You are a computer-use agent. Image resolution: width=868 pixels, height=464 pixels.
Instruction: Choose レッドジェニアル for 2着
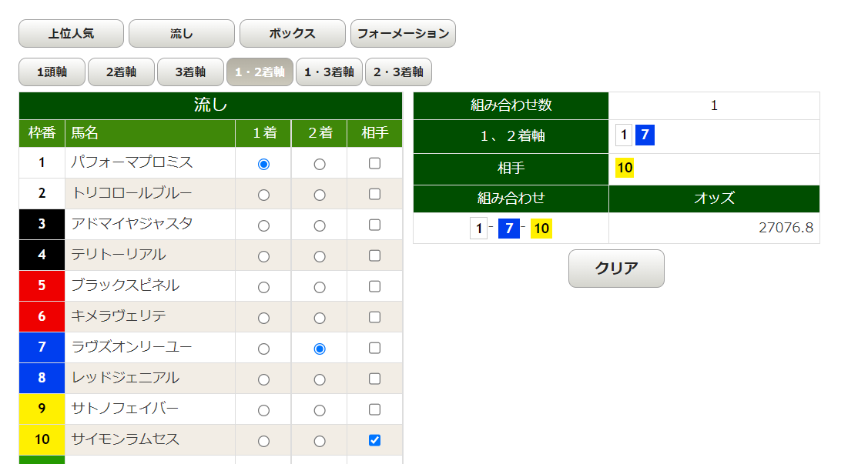(x=320, y=379)
